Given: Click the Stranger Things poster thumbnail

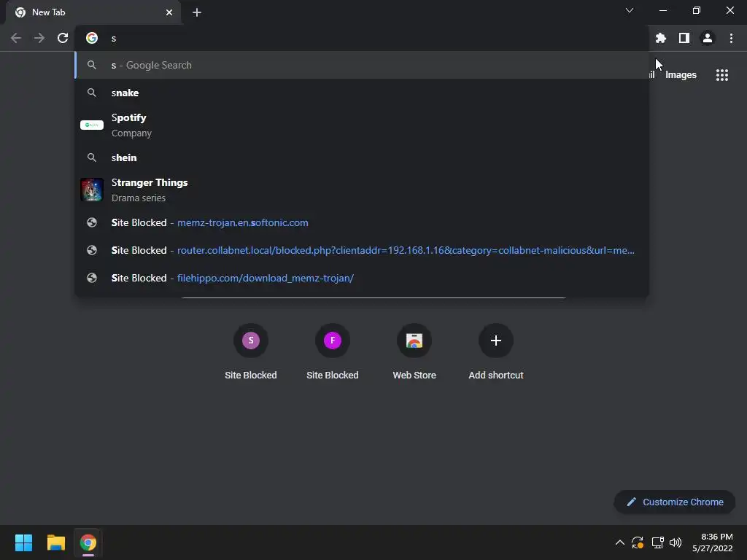Looking at the screenshot, I should click(x=92, y=190).
